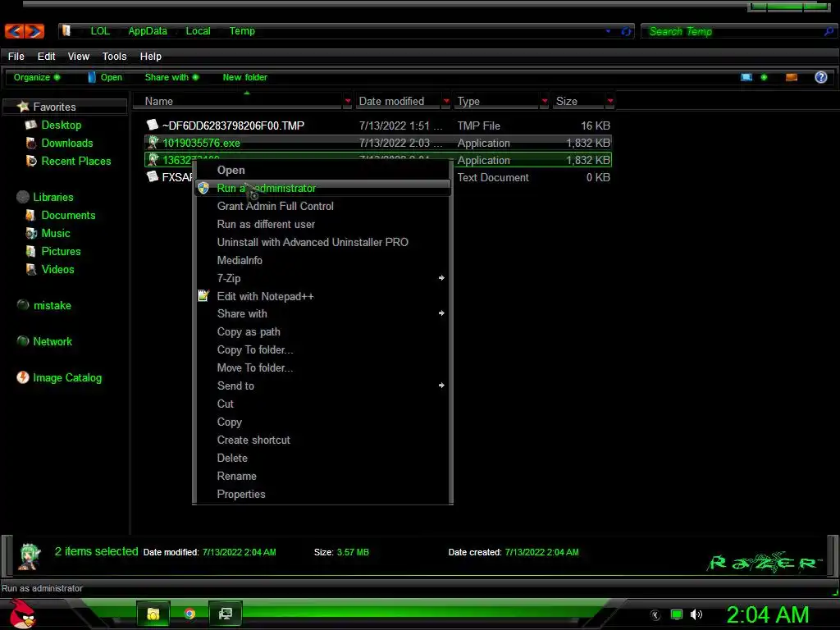Open Chrome from the taskbar
Viewport: 840px width, 630px height.
[189, 614]
